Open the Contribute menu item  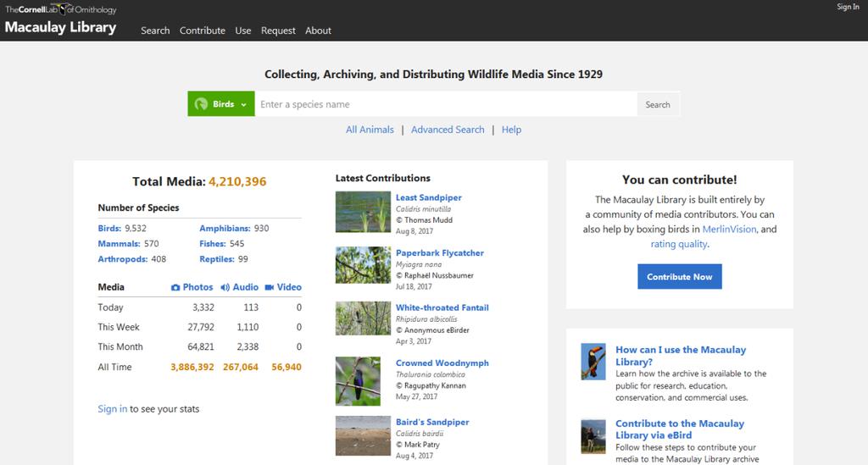[x=203, y=30]
